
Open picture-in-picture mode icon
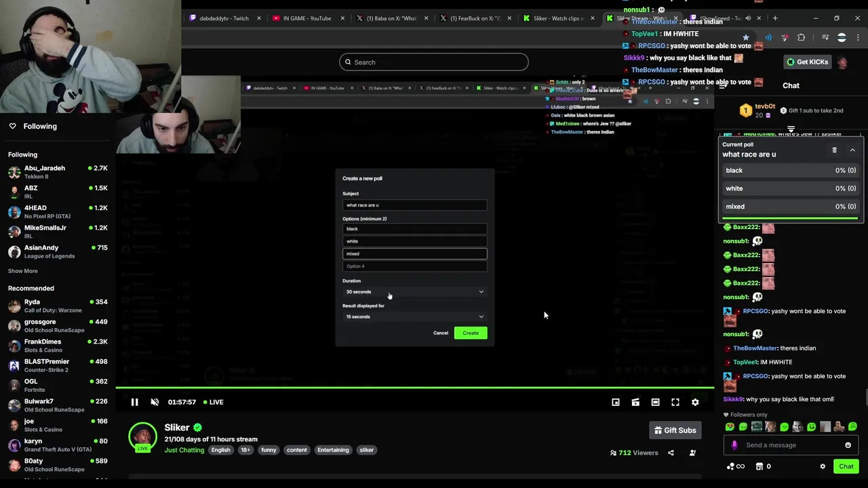(616, 402)
